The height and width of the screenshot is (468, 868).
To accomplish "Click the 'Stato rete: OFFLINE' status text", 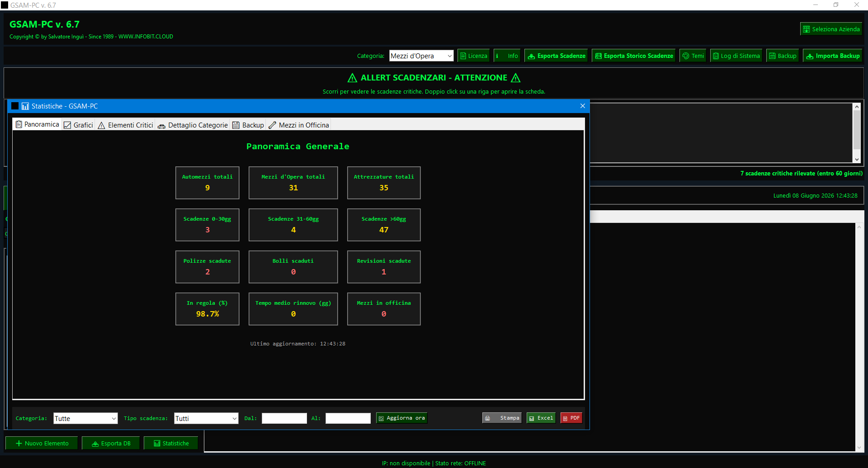I will 461,463.
